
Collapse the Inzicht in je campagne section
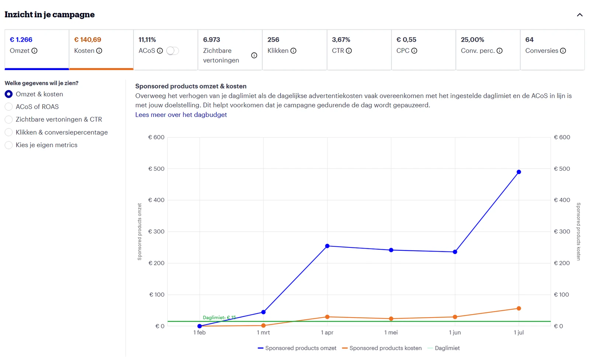pyautogui.click(x=580, y=15)
